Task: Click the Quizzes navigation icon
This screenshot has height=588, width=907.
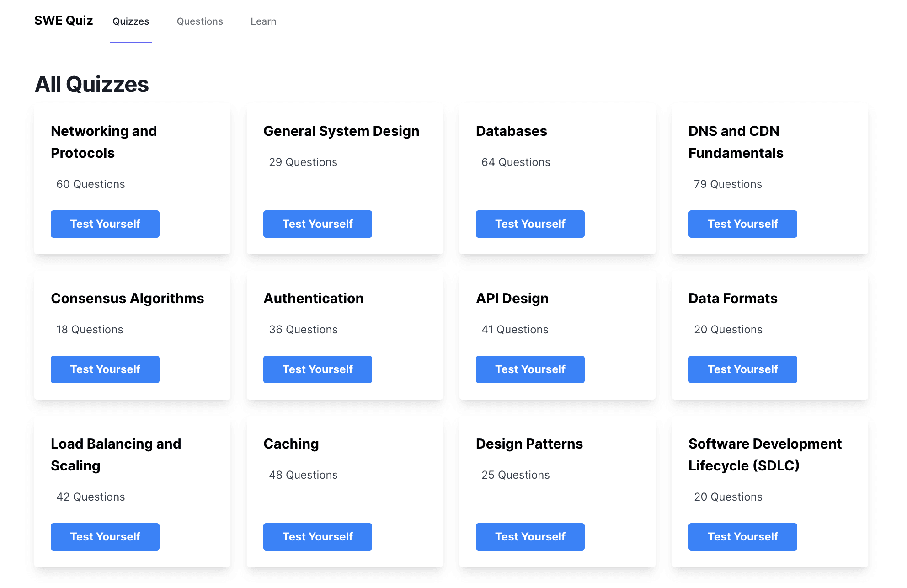Action: pyautogui.click(x=131, y=21)
